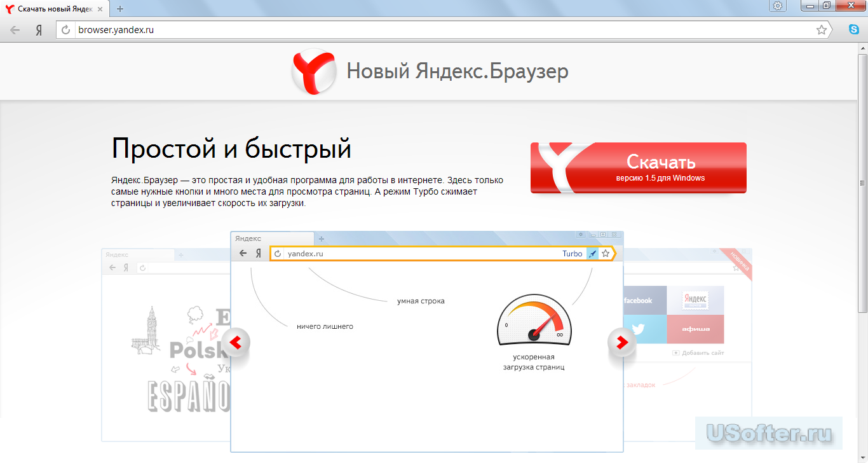Click the 'умная строка' caption

pyautogui.click(x=421, y=301)
